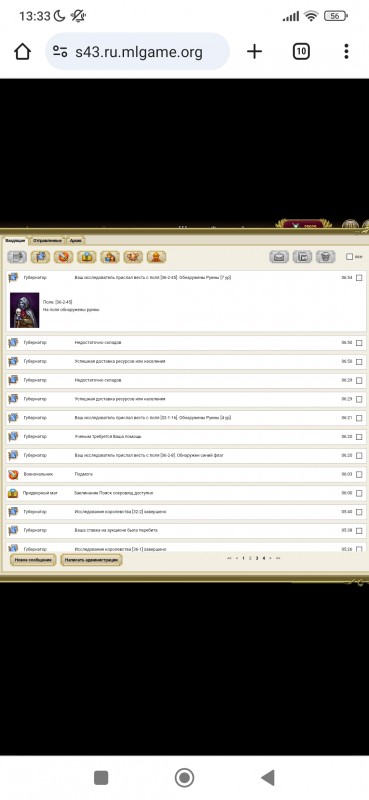Click flag icon on auction bid message row

[x=13, y=531]
